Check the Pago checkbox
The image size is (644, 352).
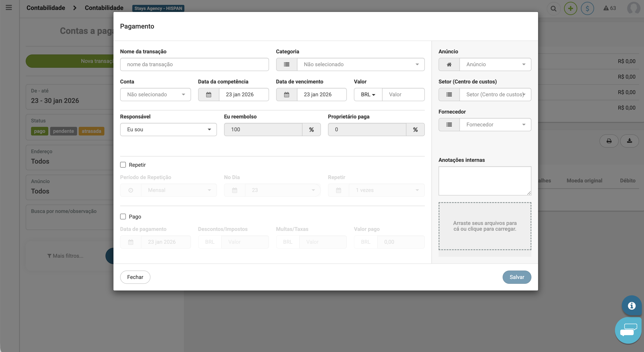(123, 217)
